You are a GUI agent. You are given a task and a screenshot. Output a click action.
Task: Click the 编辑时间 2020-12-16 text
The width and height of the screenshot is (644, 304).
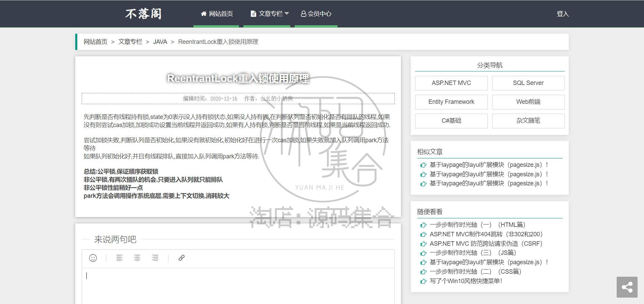tap(210, 98)
